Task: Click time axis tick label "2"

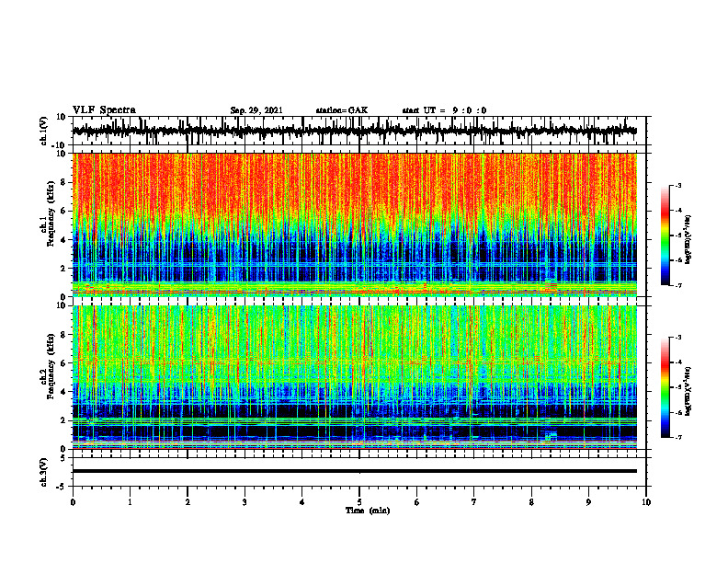Action: click(x=188, y=502)
